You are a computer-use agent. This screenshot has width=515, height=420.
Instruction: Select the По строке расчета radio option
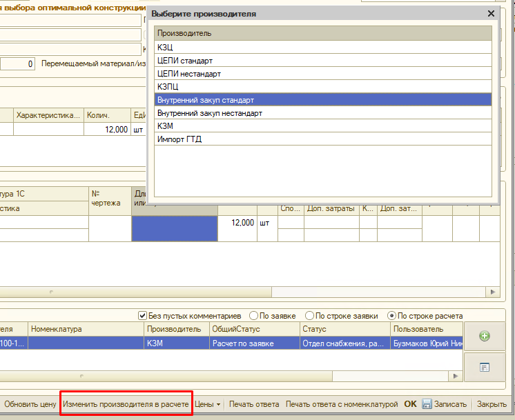(x=391, y=316)
